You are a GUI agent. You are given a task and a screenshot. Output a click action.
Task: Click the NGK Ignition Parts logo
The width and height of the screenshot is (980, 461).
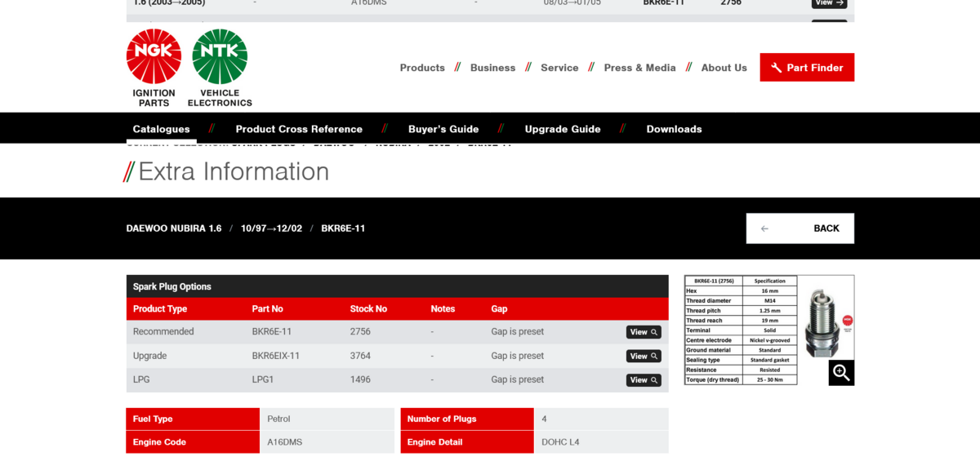pos(154,68)
